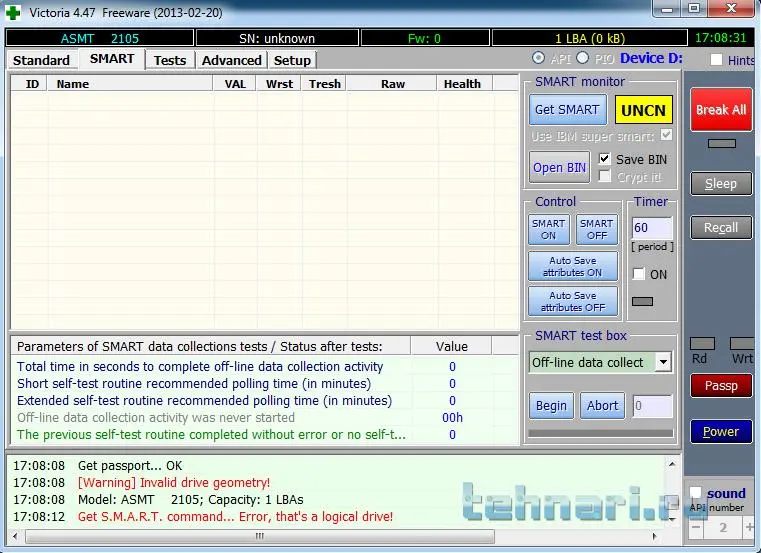The width and height of the screenshot is (761, 553).
Task: Decrease the API number with minus
Action: coord(696,527)
